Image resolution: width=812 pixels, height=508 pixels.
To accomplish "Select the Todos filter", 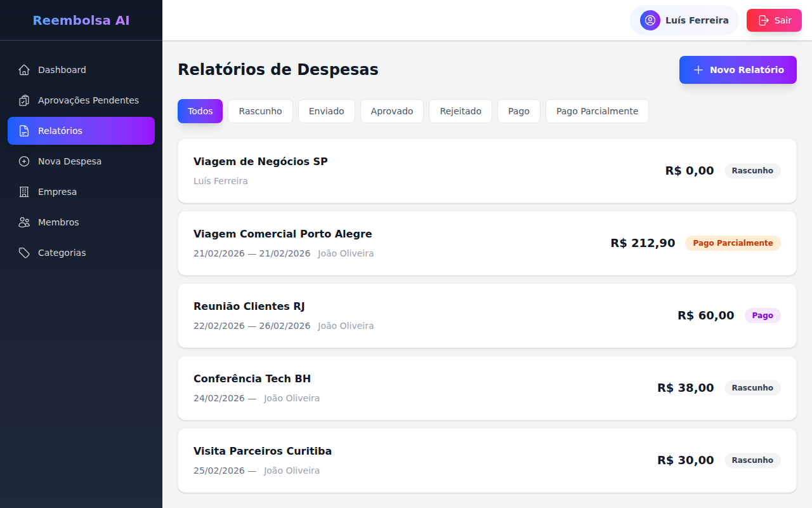I will (x=200, y=110).
